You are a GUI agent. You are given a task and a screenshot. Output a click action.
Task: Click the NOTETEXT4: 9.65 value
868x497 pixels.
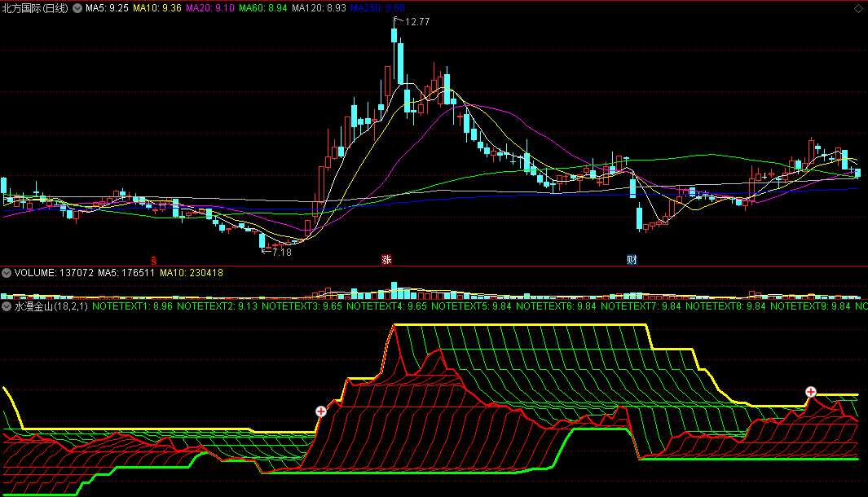(386, 306)
